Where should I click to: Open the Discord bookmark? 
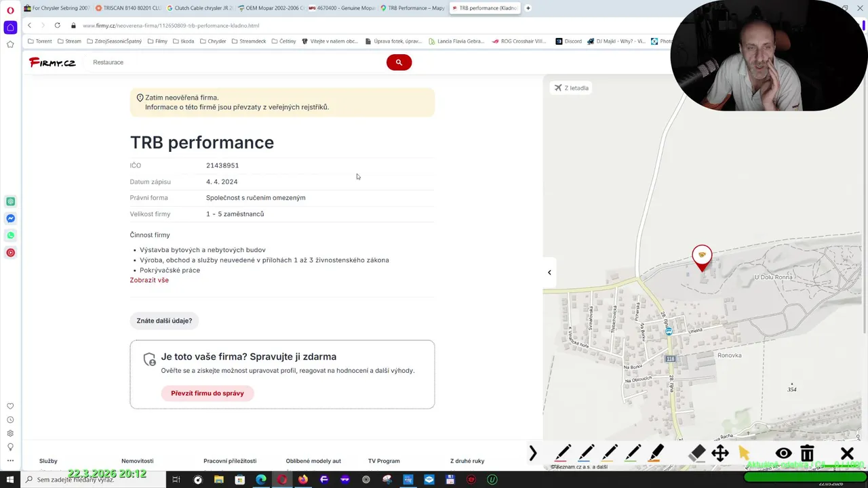568,41
